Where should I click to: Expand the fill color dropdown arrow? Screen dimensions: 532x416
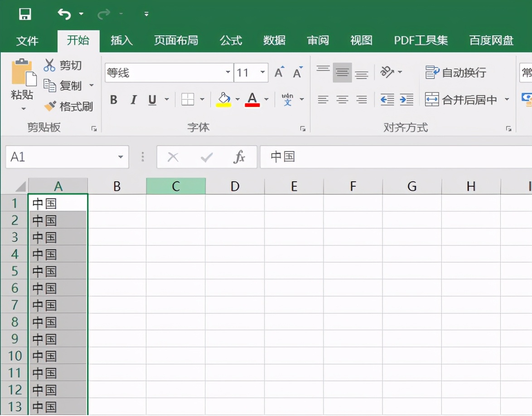[x=237, y=99]
